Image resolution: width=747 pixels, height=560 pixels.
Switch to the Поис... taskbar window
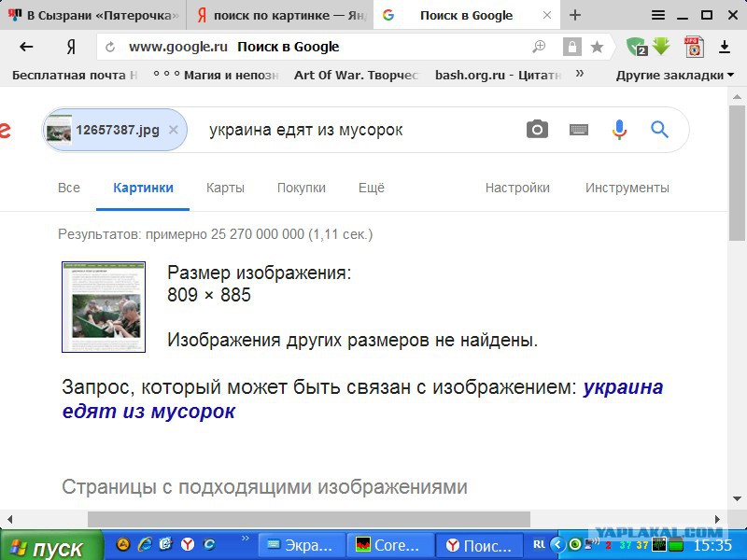click(x=480, y=546)
